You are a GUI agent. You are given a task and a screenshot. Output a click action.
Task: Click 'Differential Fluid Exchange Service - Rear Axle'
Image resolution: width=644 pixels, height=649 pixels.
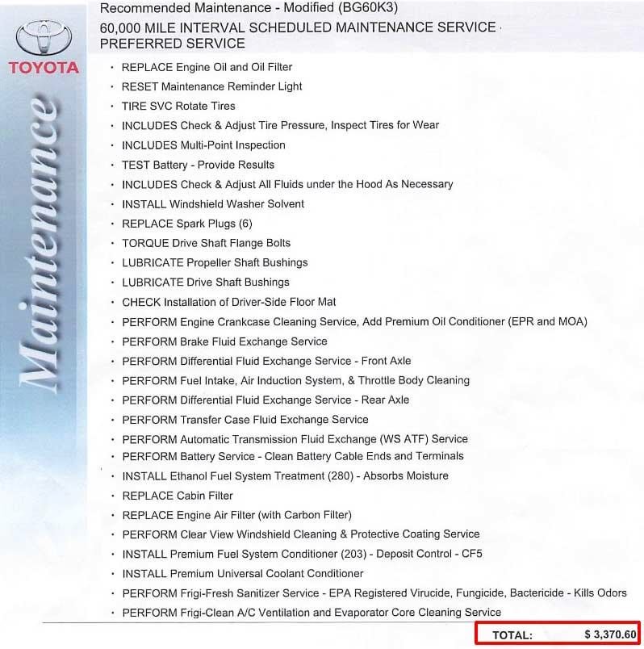pyautogui.click(x=295, y=400)
